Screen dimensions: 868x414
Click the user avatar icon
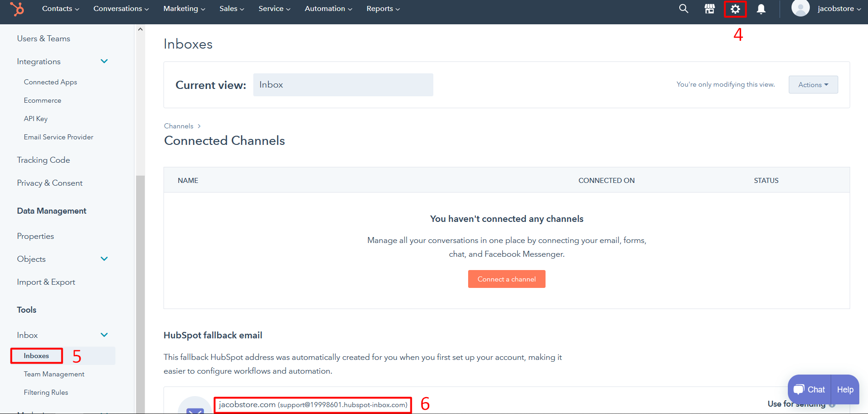tap(800, 8)
